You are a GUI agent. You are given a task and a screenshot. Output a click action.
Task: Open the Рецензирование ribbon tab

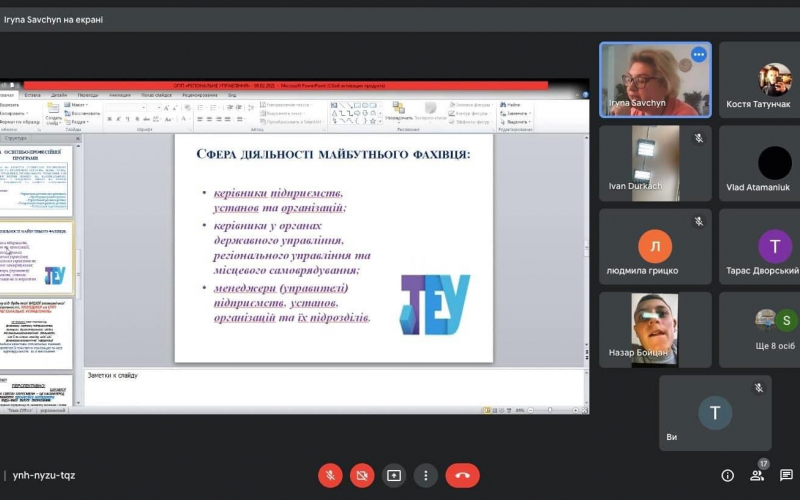coord(200,95)
